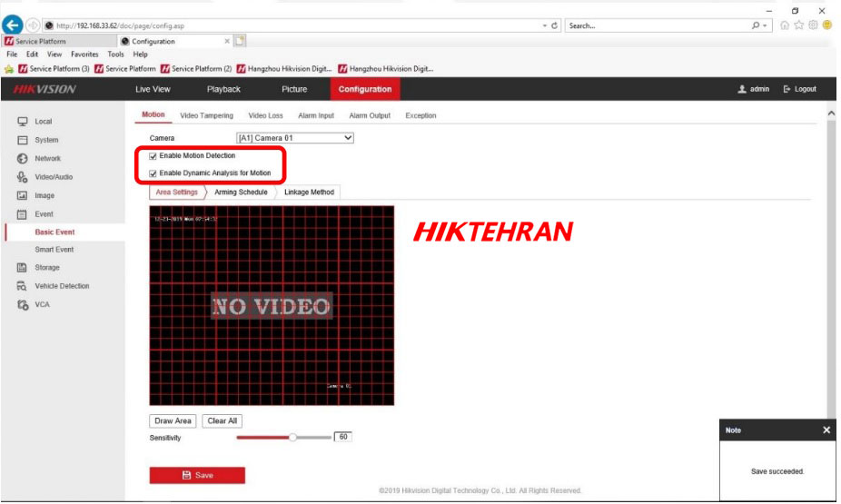The width and height of the screenshot is (841, 504).
Task: Switch to Video Loss tab
Action: pos(265,115)
